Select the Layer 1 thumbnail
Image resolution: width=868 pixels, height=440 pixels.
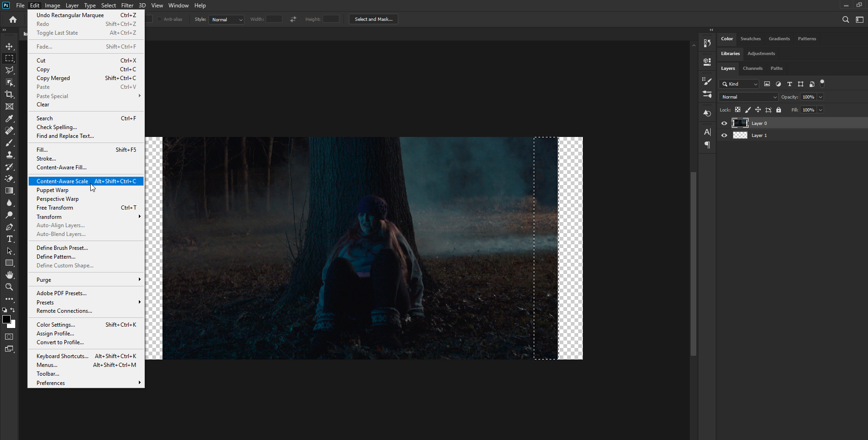(740, 135)
